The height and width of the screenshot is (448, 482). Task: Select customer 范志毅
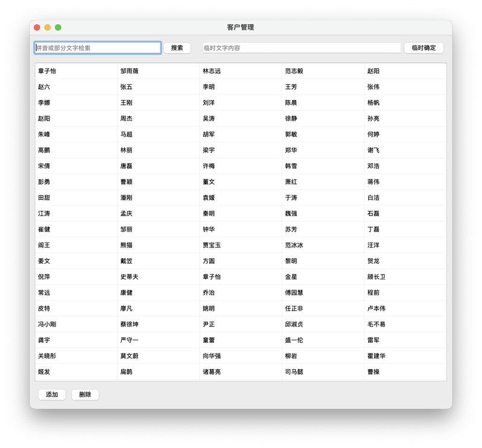pos(324,71)
